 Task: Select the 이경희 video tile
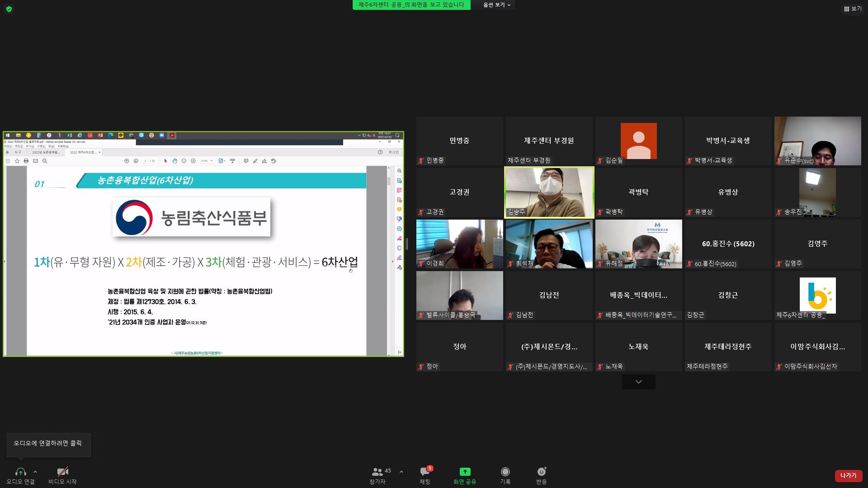(459, 244)
